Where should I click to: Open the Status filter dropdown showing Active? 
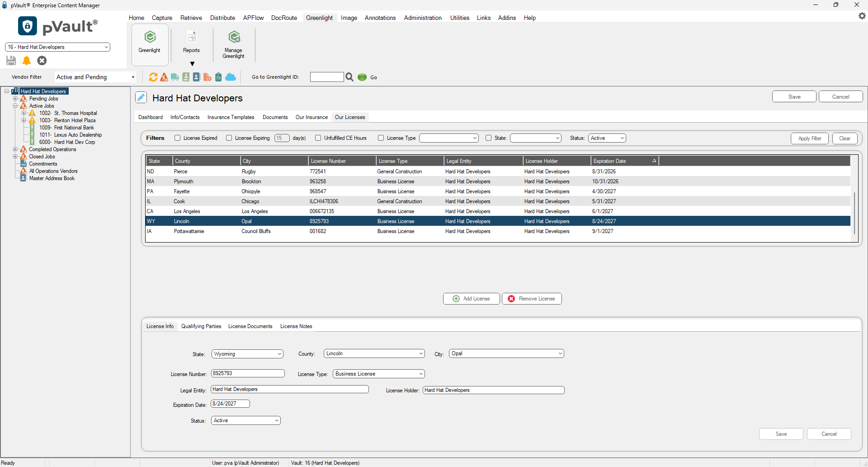tap(607, 138)
